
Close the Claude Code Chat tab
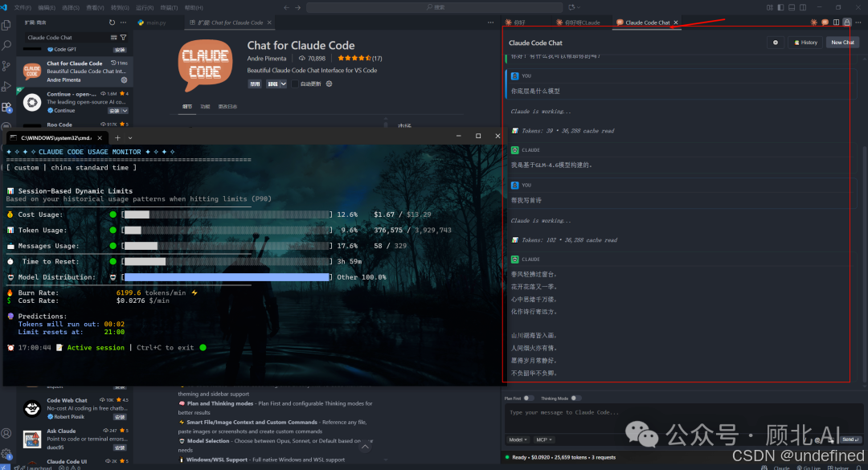point(675,22)
